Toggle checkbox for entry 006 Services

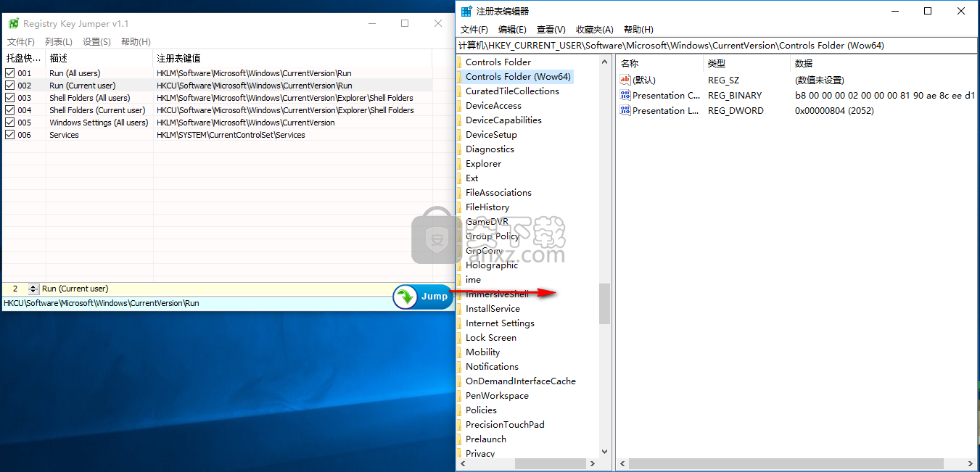point(9,135)
